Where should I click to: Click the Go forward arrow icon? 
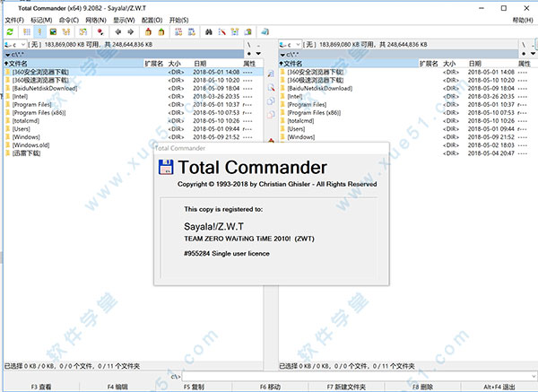coord(131,31)
